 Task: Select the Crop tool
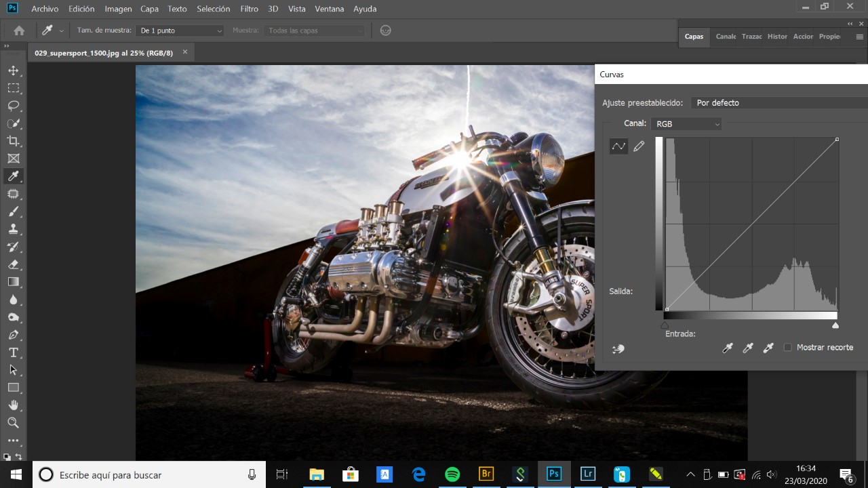tap(13, 141)
